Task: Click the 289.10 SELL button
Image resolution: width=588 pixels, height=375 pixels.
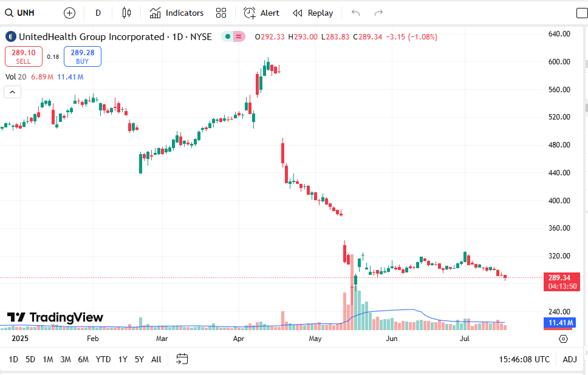Action: point(24,56)
